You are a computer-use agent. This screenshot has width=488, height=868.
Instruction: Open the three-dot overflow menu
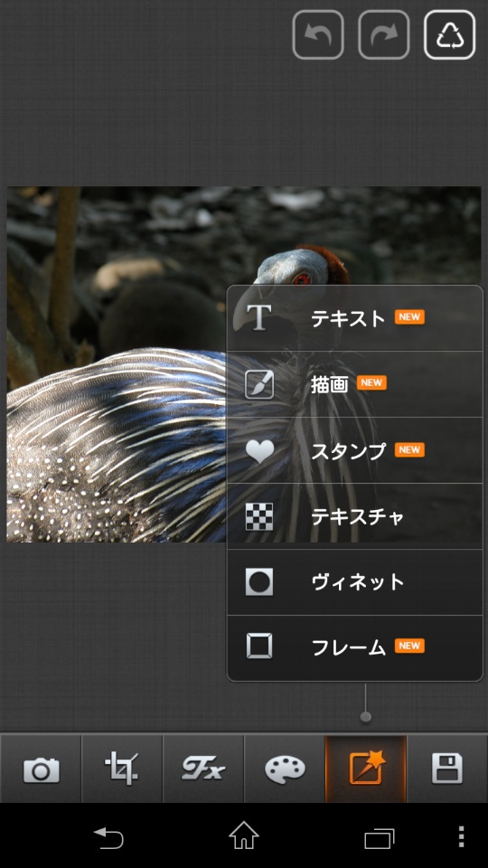pyautogui.click(x=462, y=836)
